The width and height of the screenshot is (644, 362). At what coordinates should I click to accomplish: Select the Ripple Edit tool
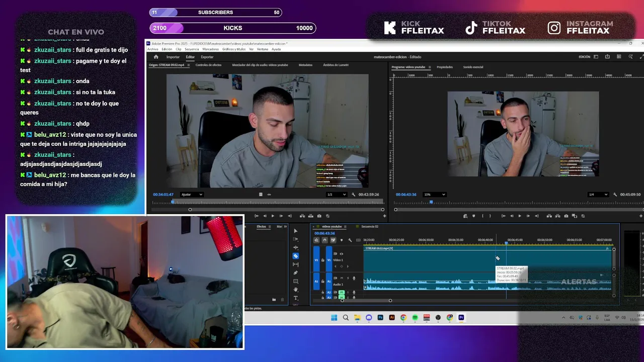pyautogui.click(x=295, y=247)
